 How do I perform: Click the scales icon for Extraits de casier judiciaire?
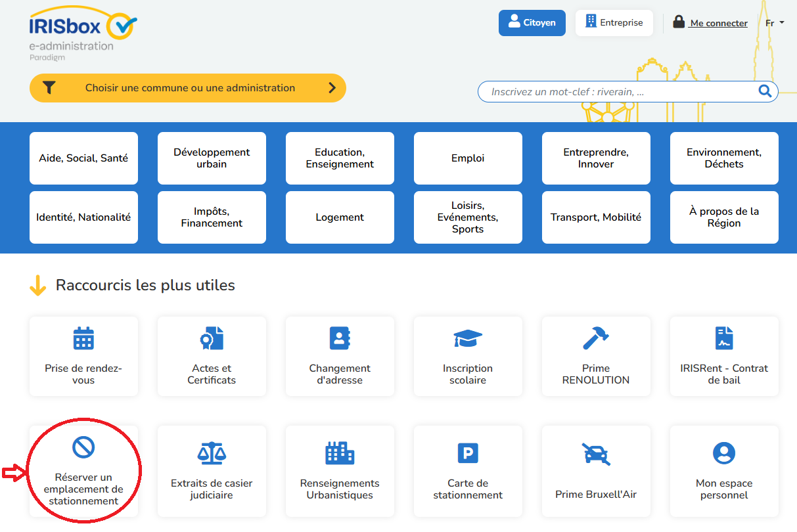pos(212,453)
